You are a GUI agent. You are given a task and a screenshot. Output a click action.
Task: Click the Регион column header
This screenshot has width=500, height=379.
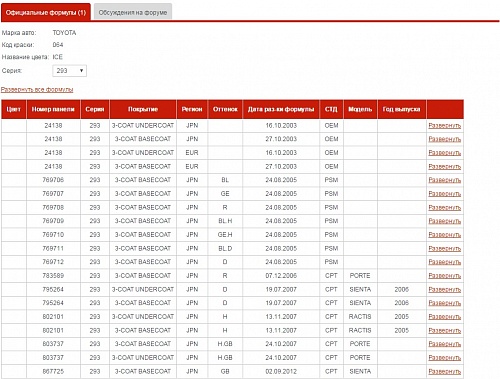point(192,109)
